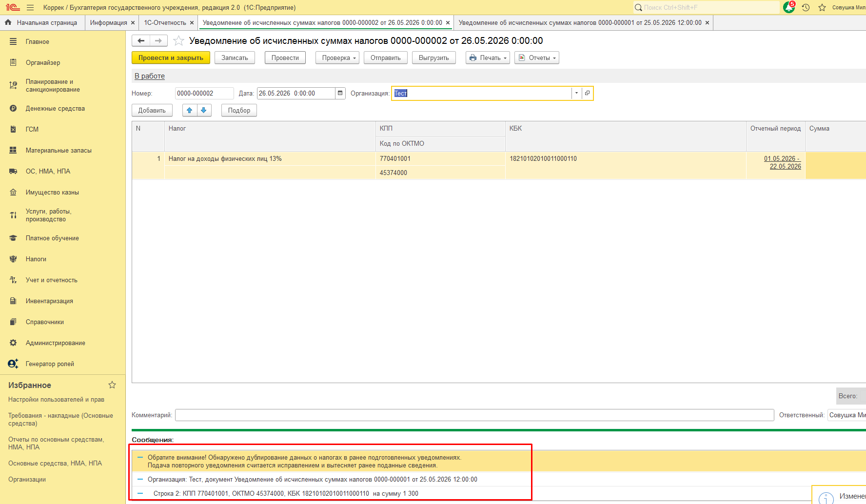Open the В работе status link
Viewport: 866px width, 504px height.
[x=150, y=76]
